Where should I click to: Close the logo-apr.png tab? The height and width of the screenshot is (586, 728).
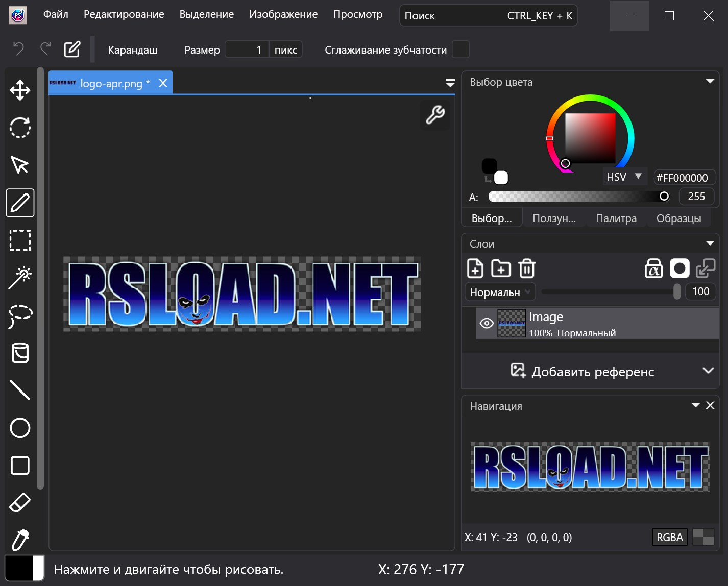click(163, 83)
